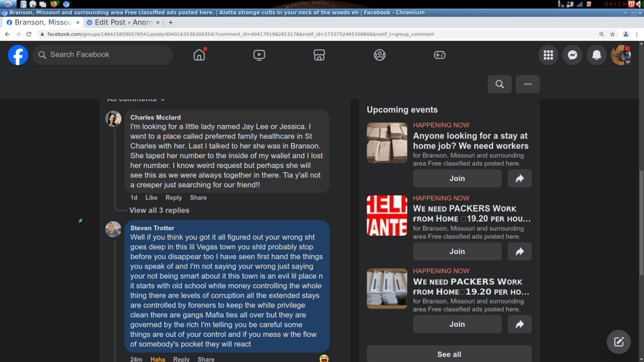Open the Notifications bell
The width and height of the screenshot is (644, 362).
tap(597, 55)
